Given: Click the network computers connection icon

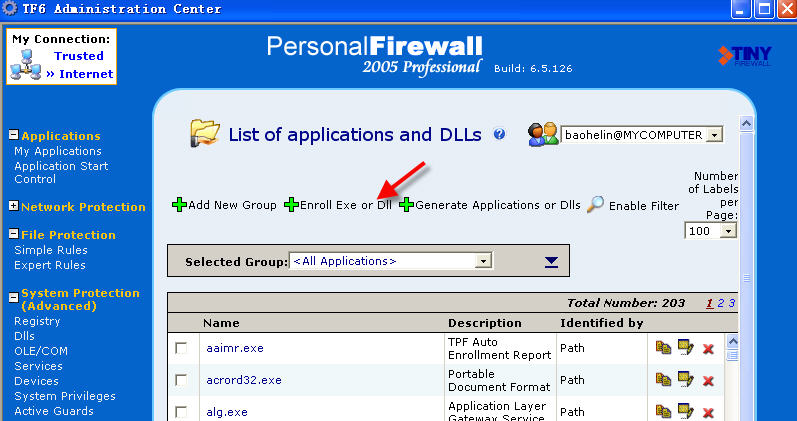Looking at the screenshot, I should click(x=25, y=65).
